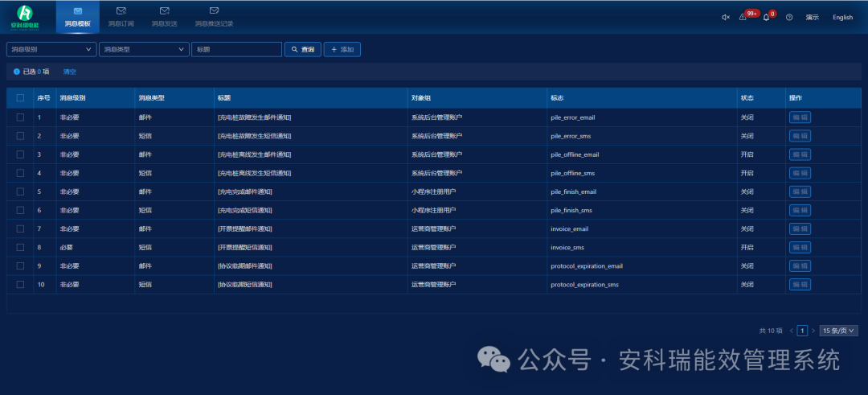
Task: Switch to the 消息发送 tab
Action: (x=165, y=17)
